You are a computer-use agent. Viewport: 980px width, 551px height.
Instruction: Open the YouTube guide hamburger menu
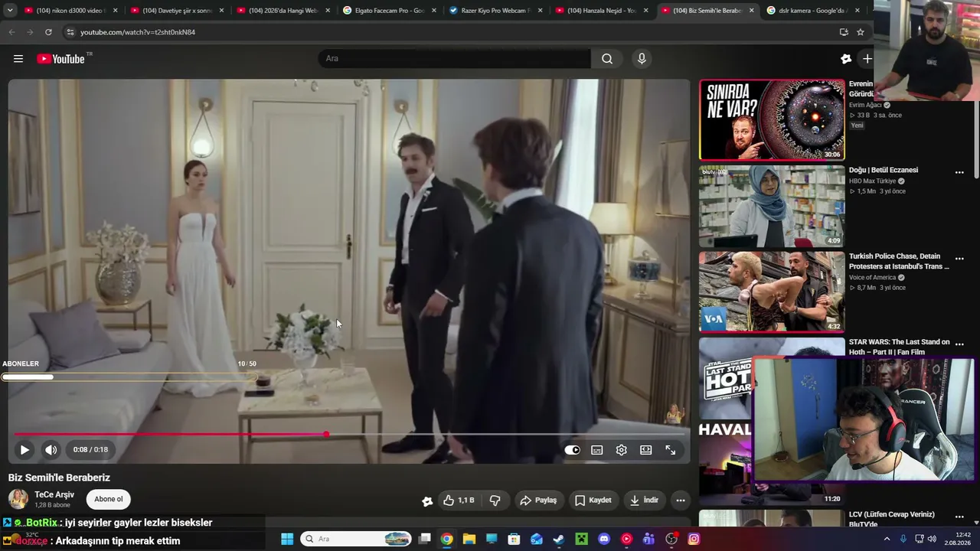click(x=18, y=59)
